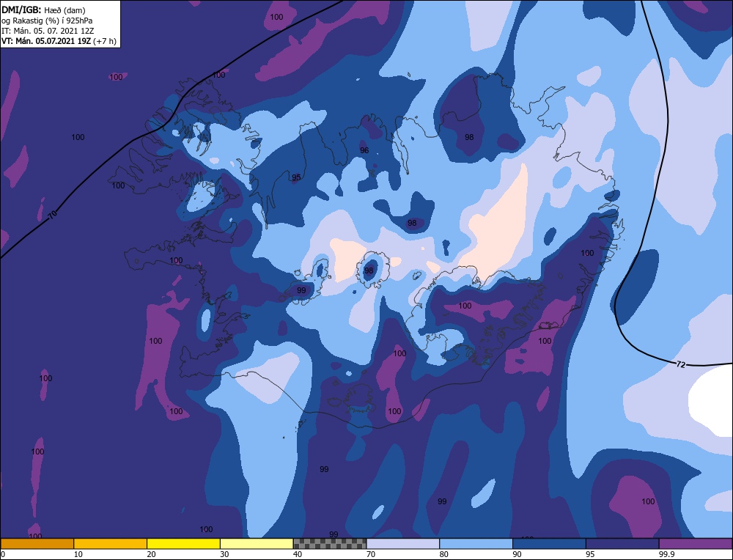Click the "DMI/IGB: Hæð (dam)" title line
The image size is (733, 560).
(43, 10)
